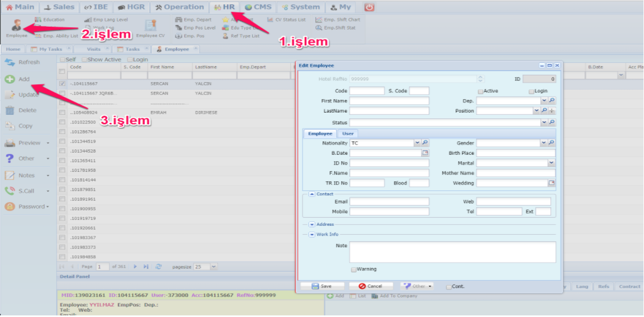Open the Emp. Pos list

coord(190,36)
